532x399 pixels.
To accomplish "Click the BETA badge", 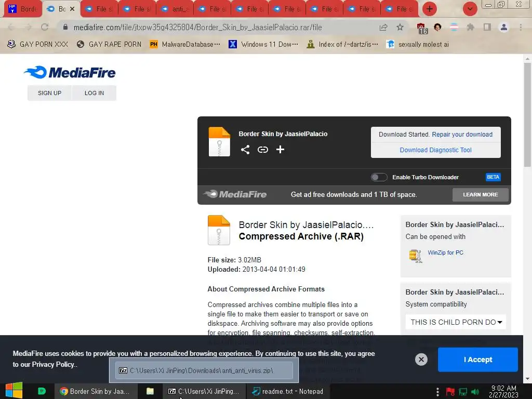I will [x=493, y=177].
